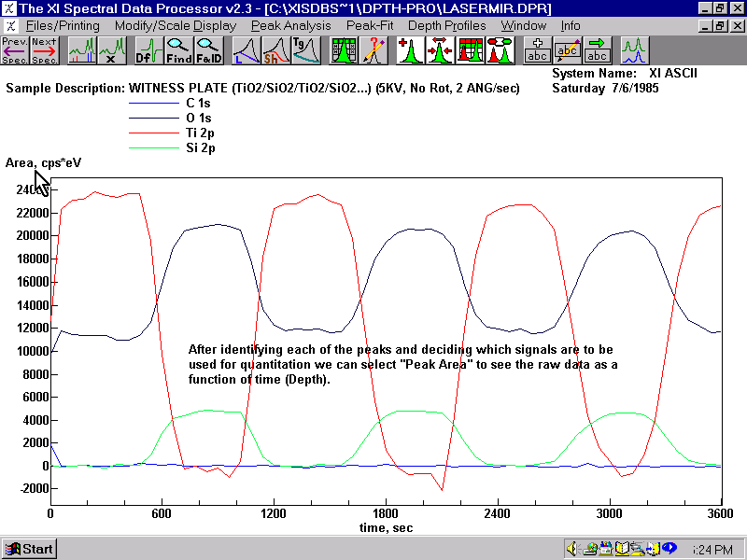
Task: Click the peak table grid icon
Action: [x=343, y=50]
